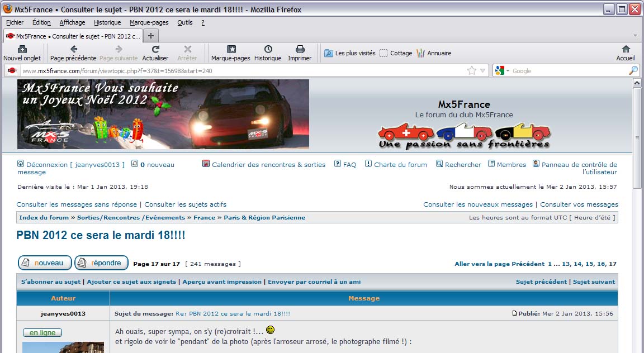Open Cottage bookmark

396,53
